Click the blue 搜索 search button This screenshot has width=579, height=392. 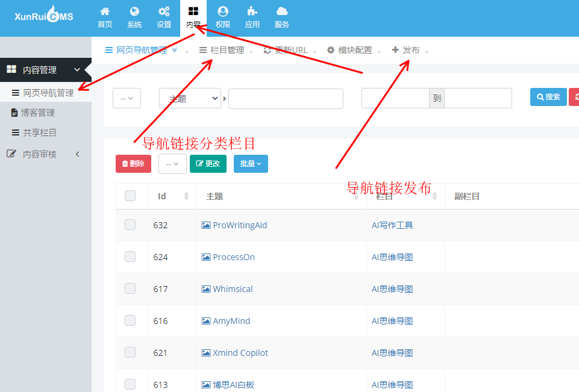click(x=548, y=96)
